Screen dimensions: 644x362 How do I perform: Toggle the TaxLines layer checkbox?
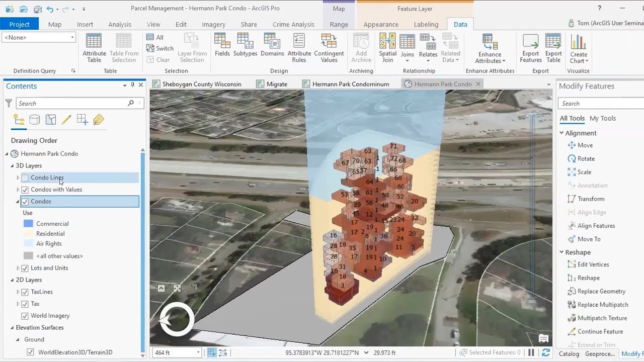click(25, 292)
